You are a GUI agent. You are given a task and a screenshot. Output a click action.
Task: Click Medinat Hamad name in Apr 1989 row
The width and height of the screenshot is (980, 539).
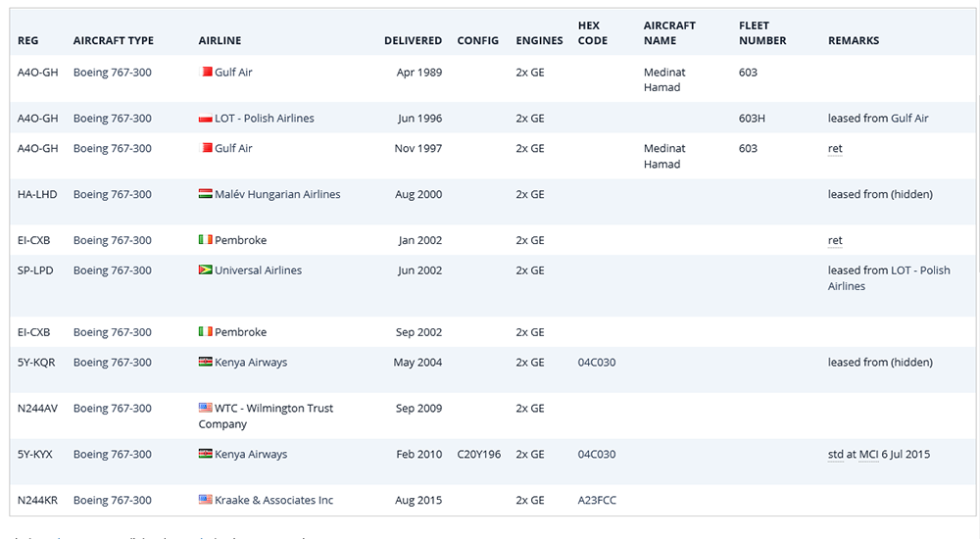pyautogui.click(x=664, y=79)
